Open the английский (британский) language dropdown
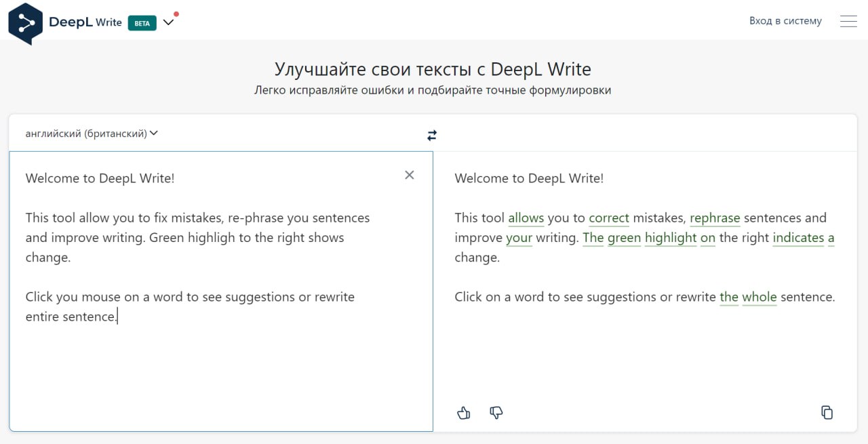 92,134
